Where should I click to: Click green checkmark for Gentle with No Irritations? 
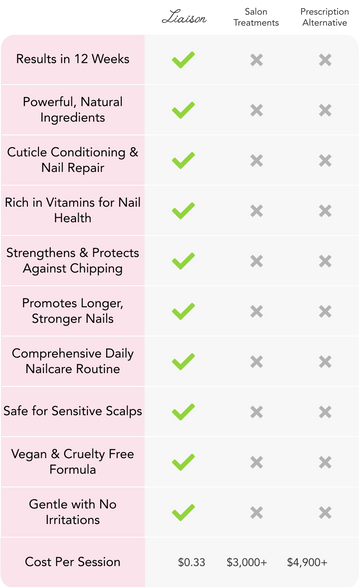point(183,513)
